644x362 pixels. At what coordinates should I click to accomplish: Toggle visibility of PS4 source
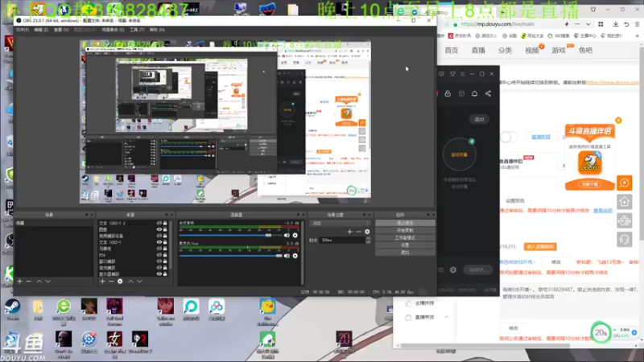(159, 255)
